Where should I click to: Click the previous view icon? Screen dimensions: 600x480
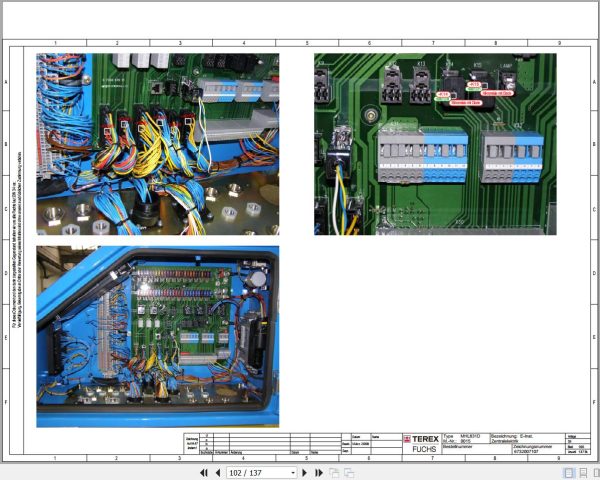(334, 473)
